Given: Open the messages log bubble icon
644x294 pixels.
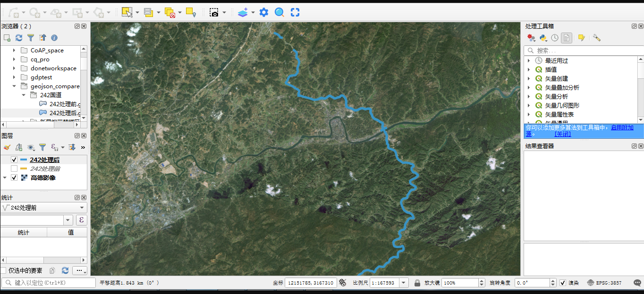Looking at the screenshot, I should pos(637,283).
